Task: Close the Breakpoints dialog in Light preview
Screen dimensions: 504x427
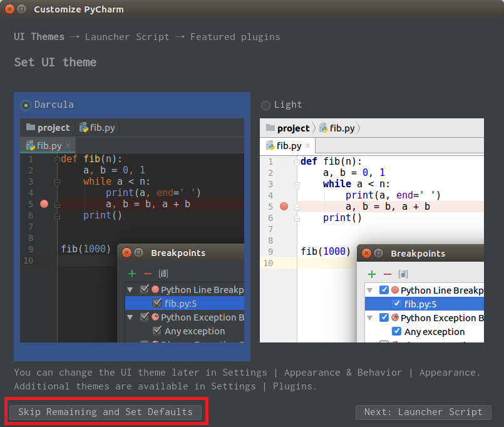Action: point(366,254)
